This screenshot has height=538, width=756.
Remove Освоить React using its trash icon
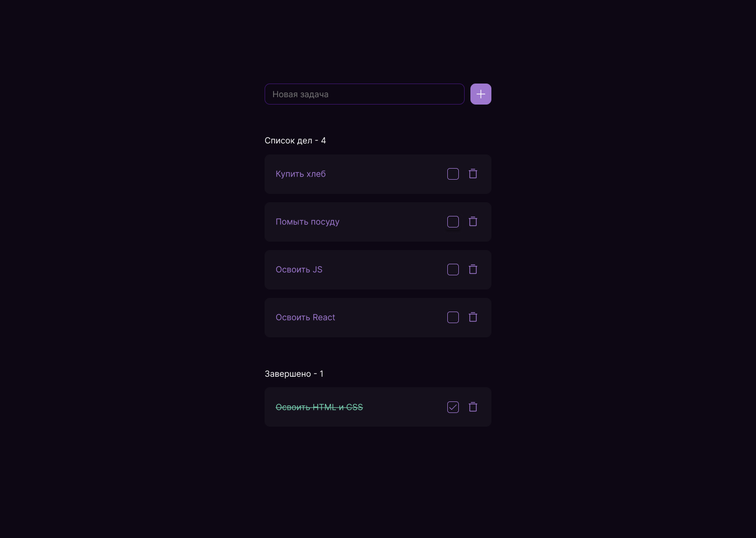[473, 317]
